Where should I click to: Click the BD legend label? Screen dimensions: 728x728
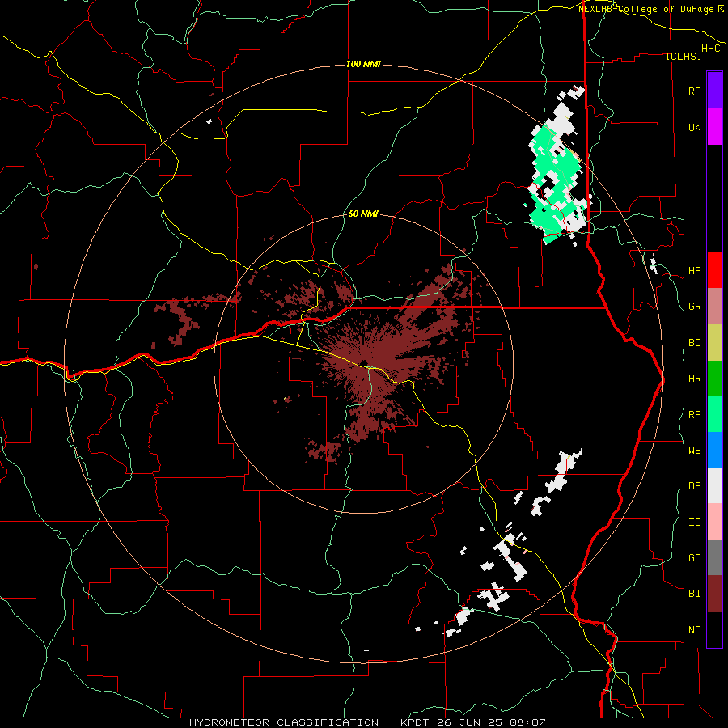(694, 343)
